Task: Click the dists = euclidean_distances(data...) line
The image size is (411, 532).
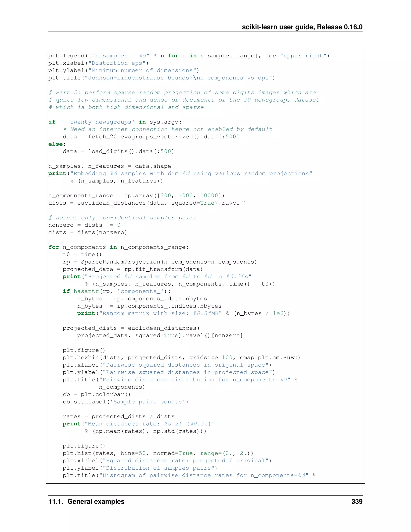Action: point(147,203)
